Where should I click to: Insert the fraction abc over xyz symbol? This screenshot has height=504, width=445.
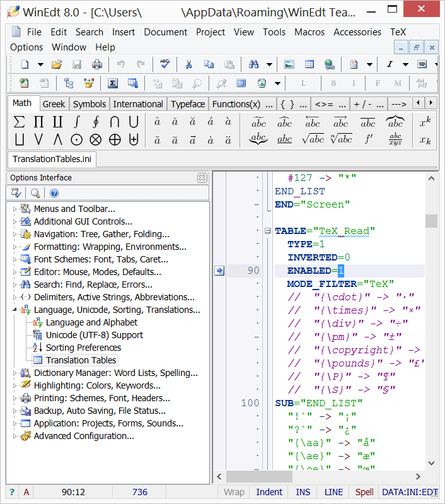395,139
